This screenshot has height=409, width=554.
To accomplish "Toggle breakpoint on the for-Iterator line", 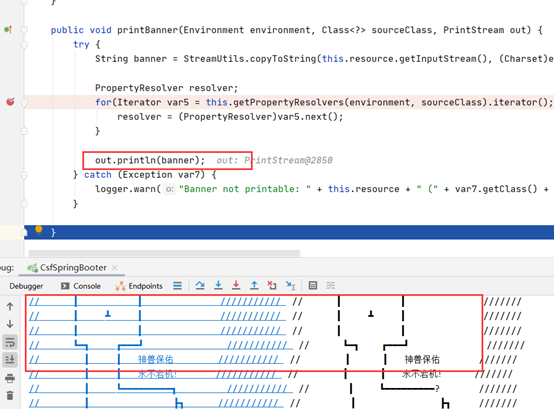I will [11, 102].
